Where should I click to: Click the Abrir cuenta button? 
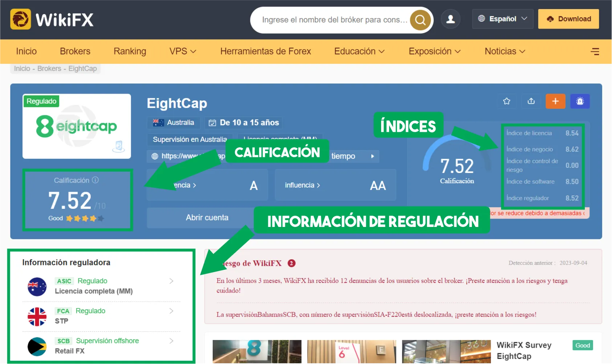(x=207, y=218)
